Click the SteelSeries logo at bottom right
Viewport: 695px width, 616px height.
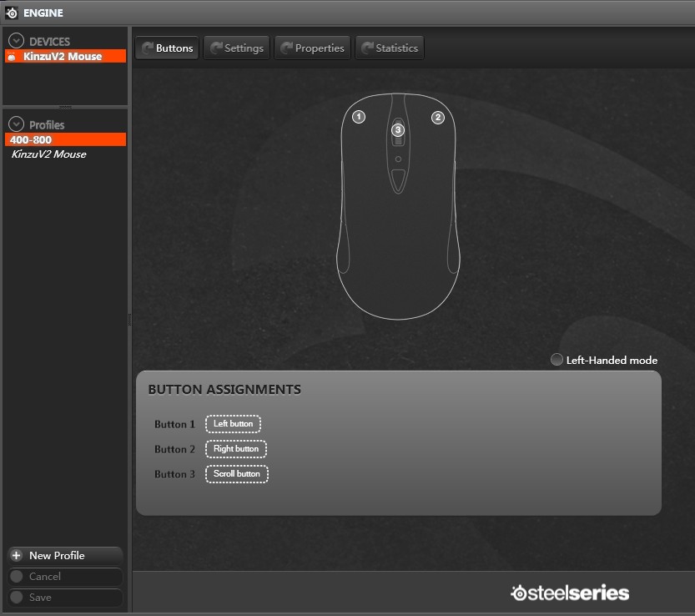(x=570, y=593)
